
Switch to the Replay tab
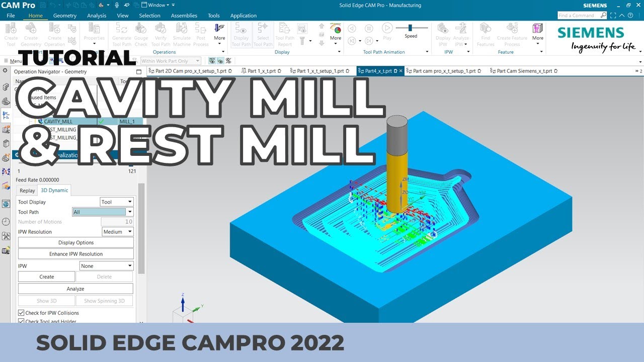click(27, 191)
